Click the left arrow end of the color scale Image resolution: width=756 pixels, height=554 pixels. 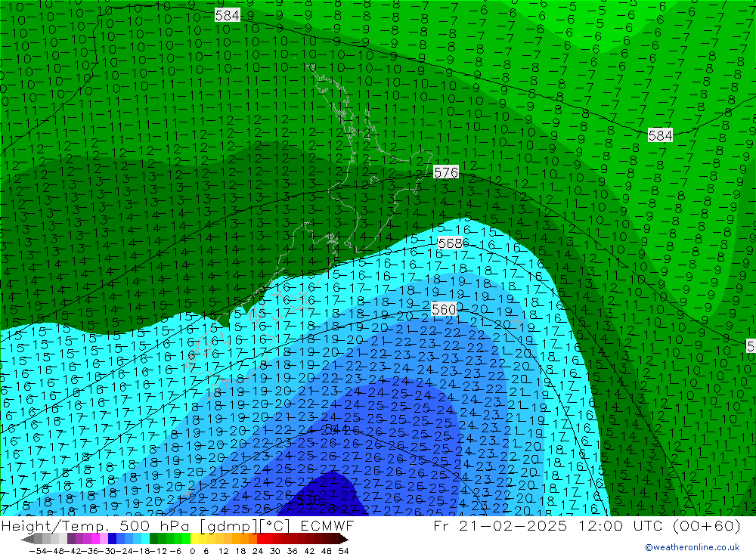point(27,539)
